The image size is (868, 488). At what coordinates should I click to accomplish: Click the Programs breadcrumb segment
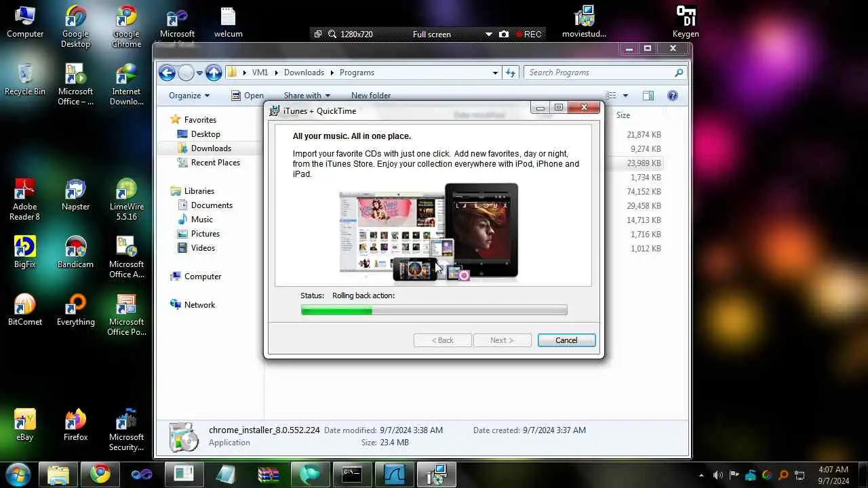pos(357,73)
